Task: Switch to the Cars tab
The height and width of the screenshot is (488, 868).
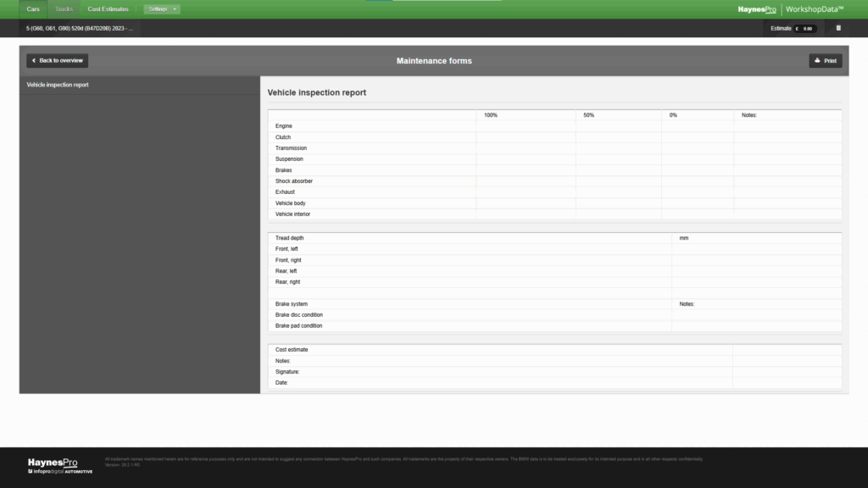Action: pos(33,9)
